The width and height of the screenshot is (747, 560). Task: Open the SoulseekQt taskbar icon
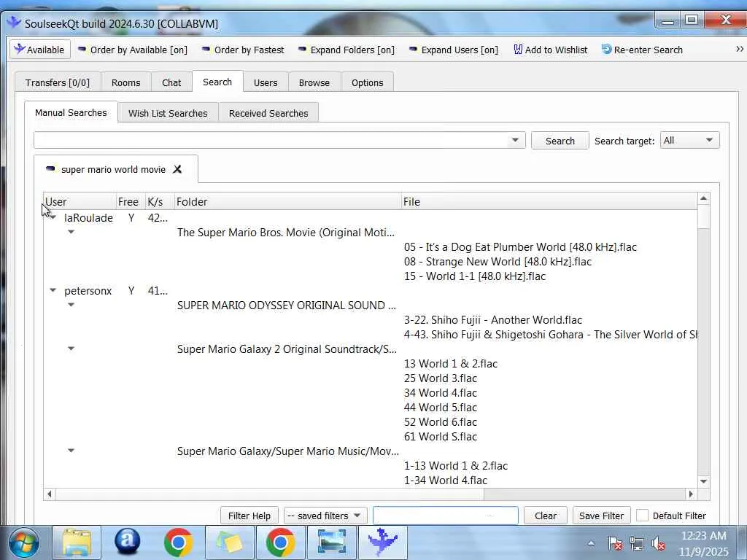point(382,542)
